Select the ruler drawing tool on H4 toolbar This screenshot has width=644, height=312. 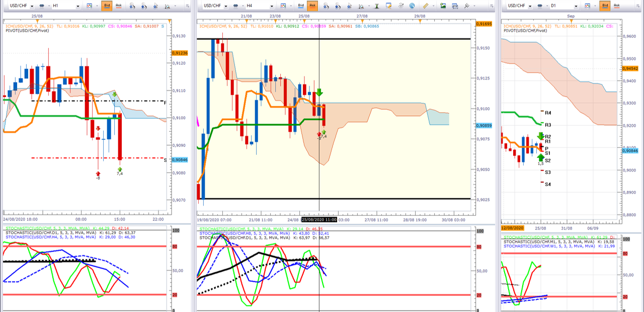(x=426, y=6)
